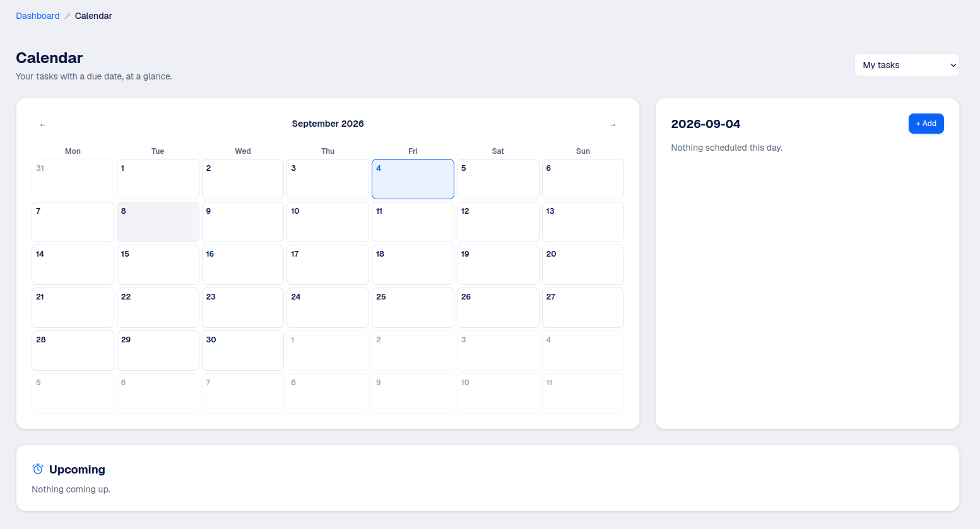The width and height of the screenshot is (980, 529).
Task: Select greyed October 5 Monday cell
Action: tap(73, 393)
